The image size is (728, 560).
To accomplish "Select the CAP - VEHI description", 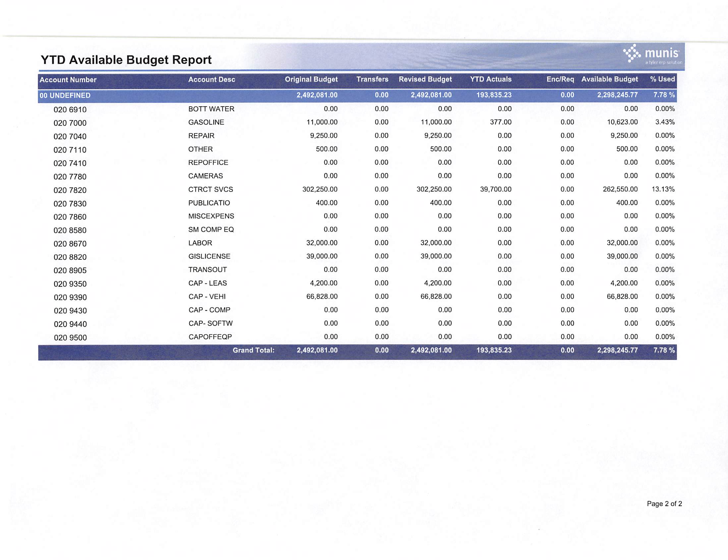I will pyautogui.click(x=207, y=296).
